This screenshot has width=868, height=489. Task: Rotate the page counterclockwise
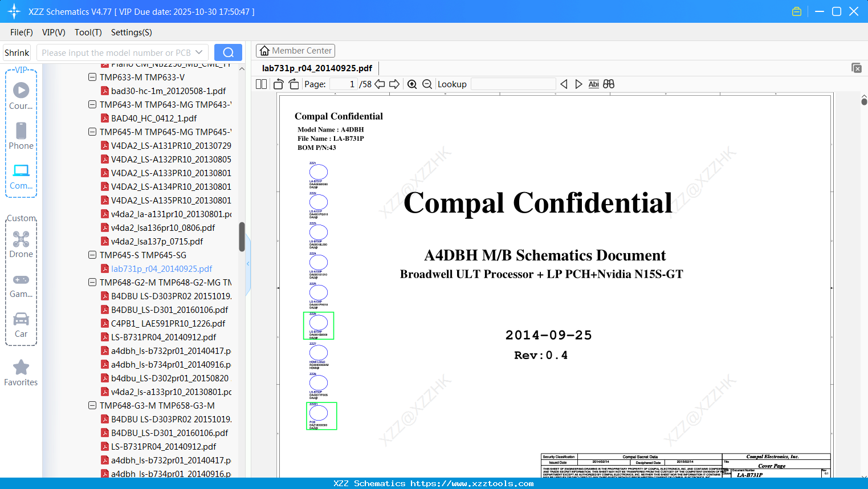[279, 84]
